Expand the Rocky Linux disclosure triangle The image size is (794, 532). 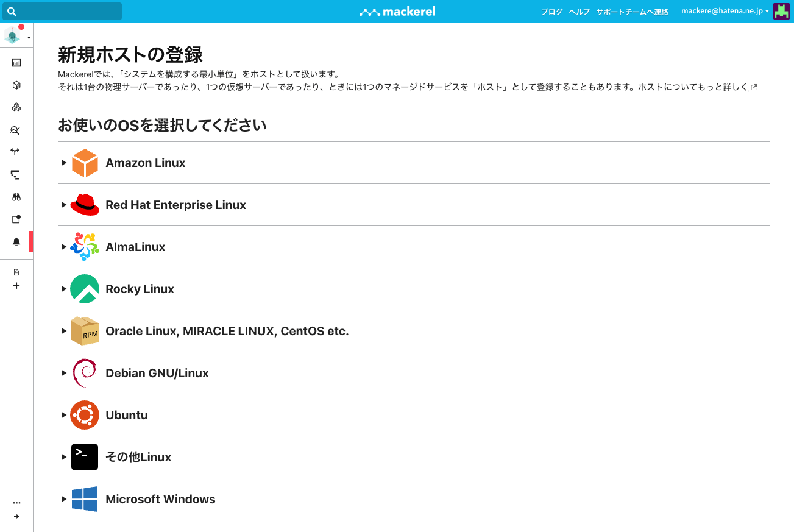pyautogui.click(x=63, y=289)
